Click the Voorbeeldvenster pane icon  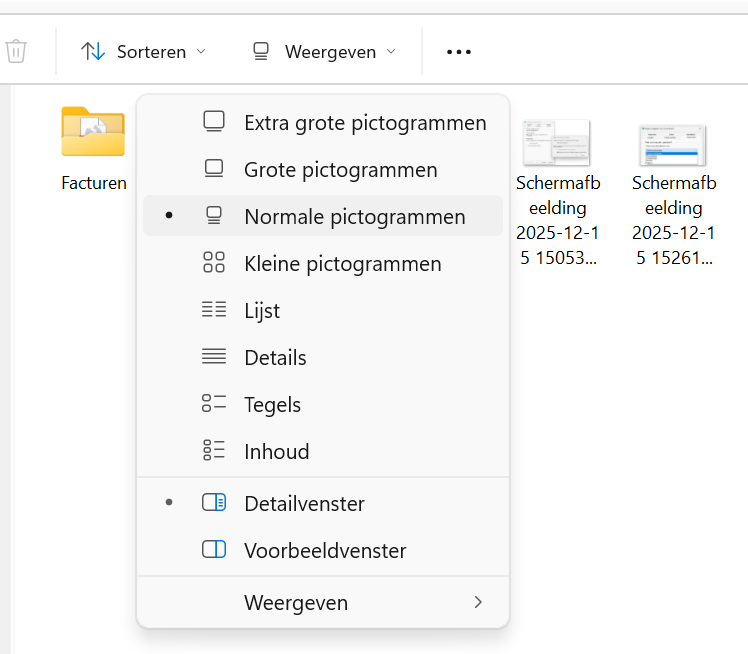pos(214,549)
